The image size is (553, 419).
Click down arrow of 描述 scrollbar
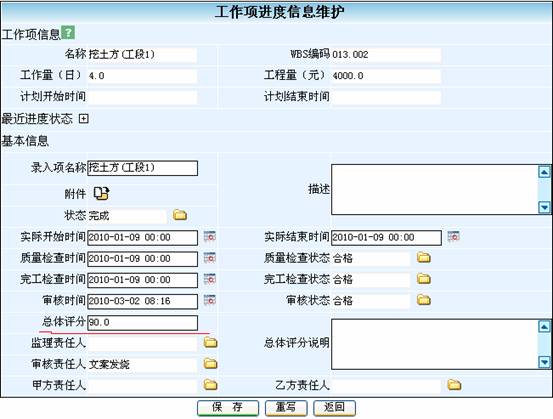click(545, 207)
